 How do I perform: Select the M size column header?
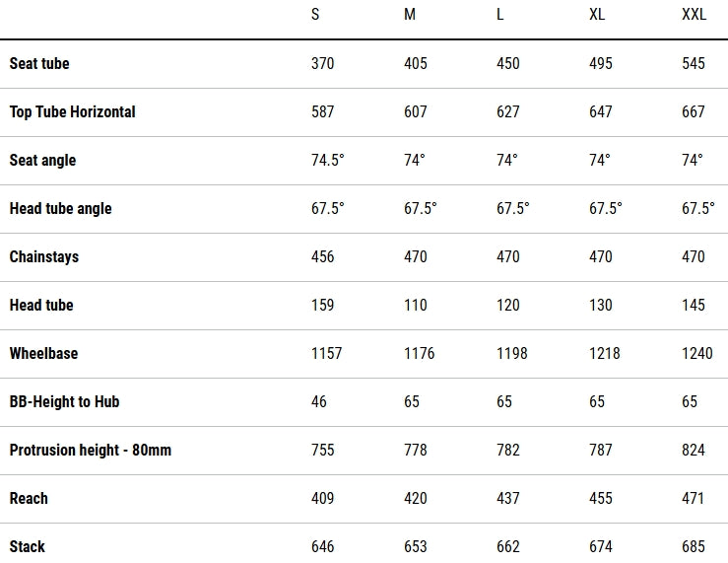pos(410,15)
